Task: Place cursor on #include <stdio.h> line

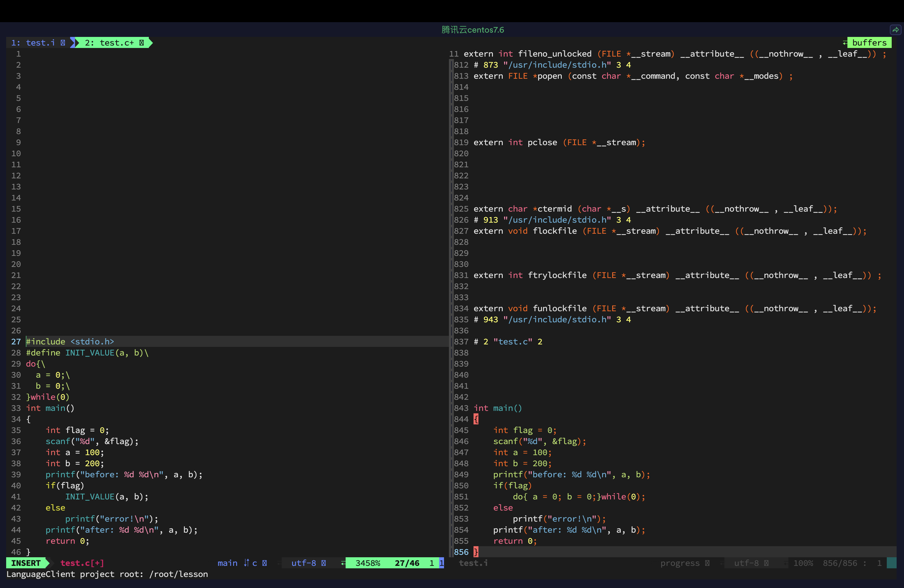Action: pyautogui.click(x=70, y=341)
